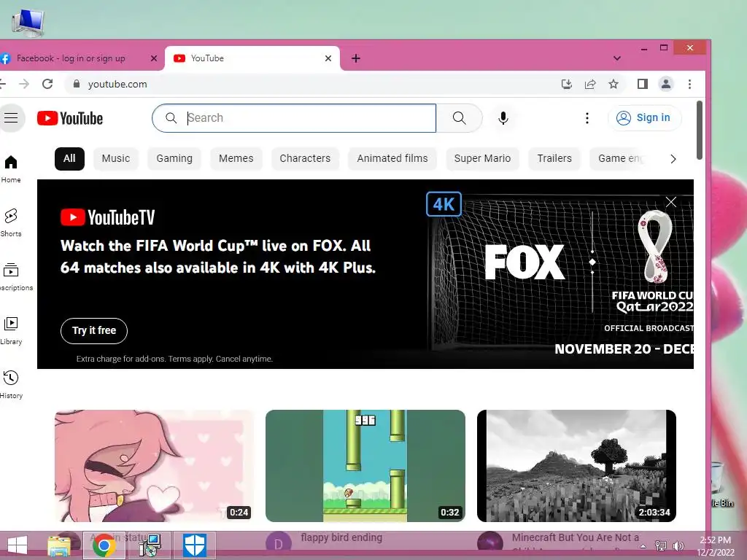
Task: Click the Chrome taskbar icon
Action: (x=104, y=545)
